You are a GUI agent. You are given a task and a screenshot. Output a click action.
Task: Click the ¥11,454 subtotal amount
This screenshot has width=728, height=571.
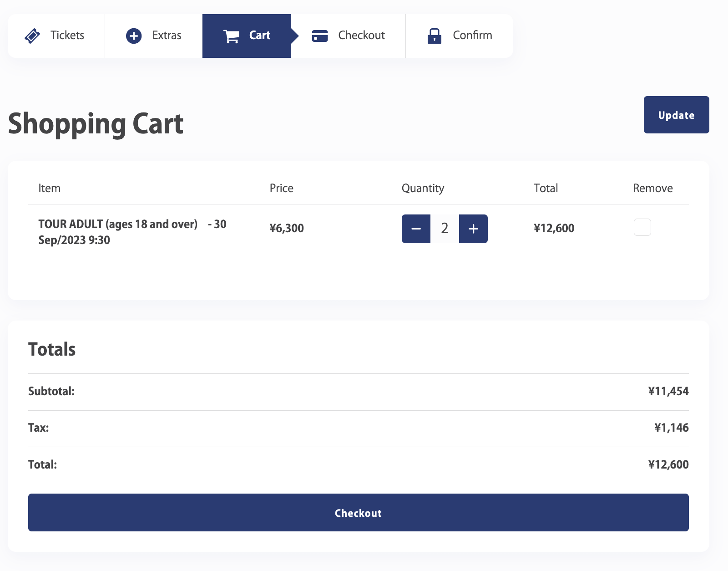point(668,391)
